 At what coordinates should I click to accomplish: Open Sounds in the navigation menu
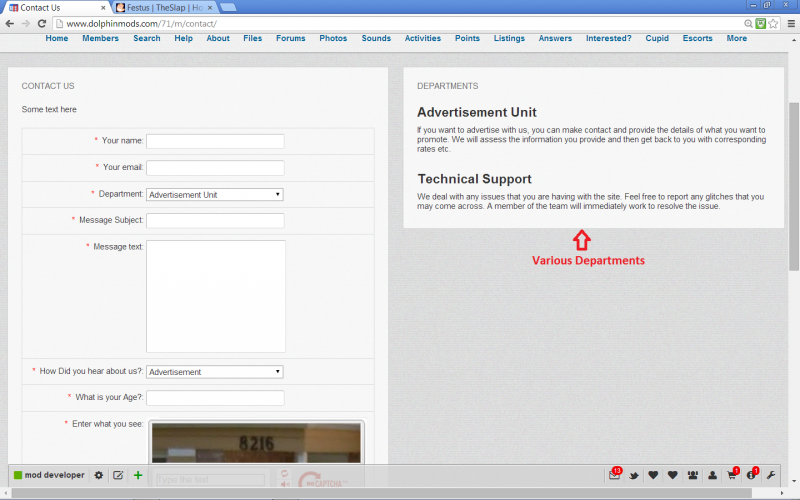pyautogui.click(x=376, y=38)
